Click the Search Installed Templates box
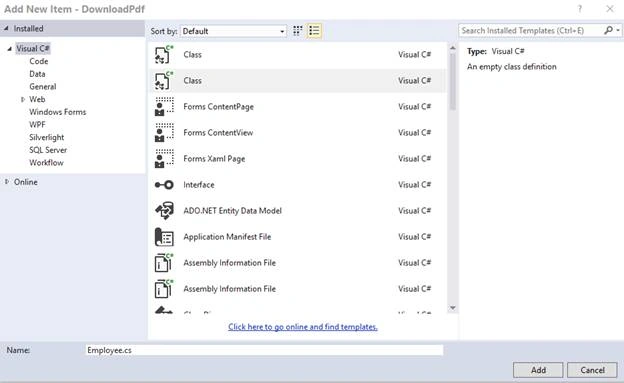The image size is (624, 383). tap(530, 31)
